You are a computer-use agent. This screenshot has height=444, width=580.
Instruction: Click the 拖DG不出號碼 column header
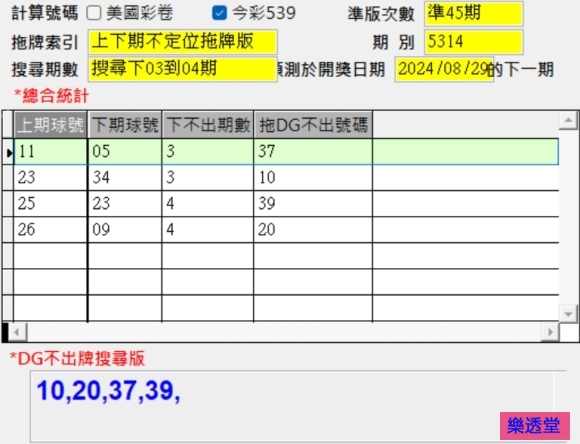[x=313, y=125]
